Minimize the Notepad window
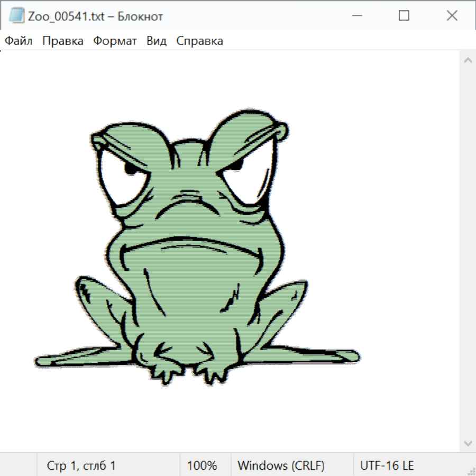Screen dimensions: 476x476 click(356, 16)
